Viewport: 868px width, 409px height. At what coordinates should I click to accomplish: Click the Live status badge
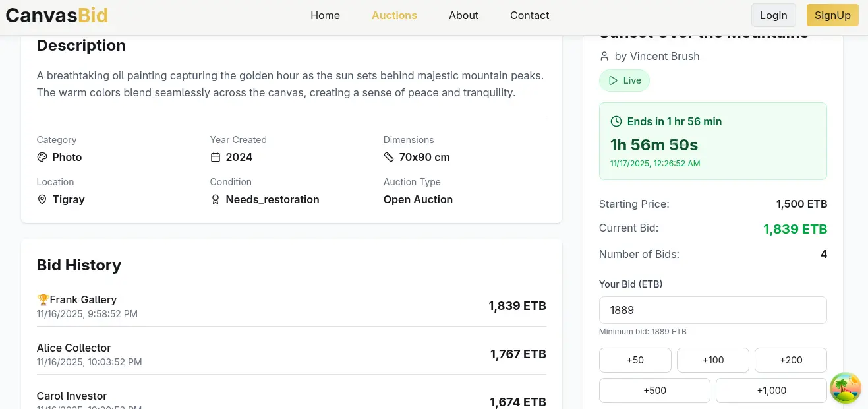624,80
